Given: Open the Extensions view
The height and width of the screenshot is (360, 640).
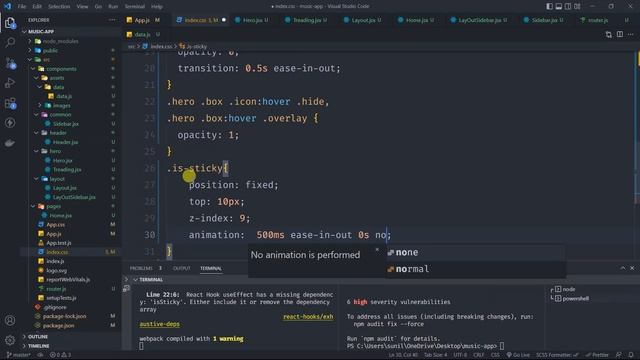Looking at the screenshot, I should tap(10, 103).
